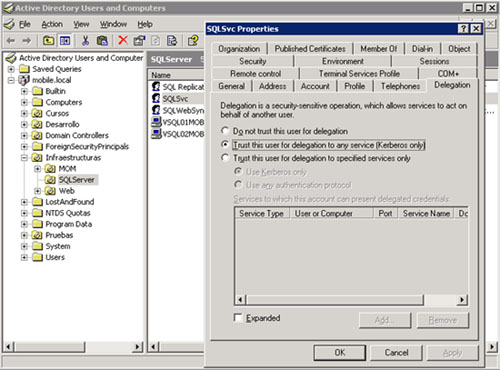
Task: Open the View menu
Action: pos(81,24)
